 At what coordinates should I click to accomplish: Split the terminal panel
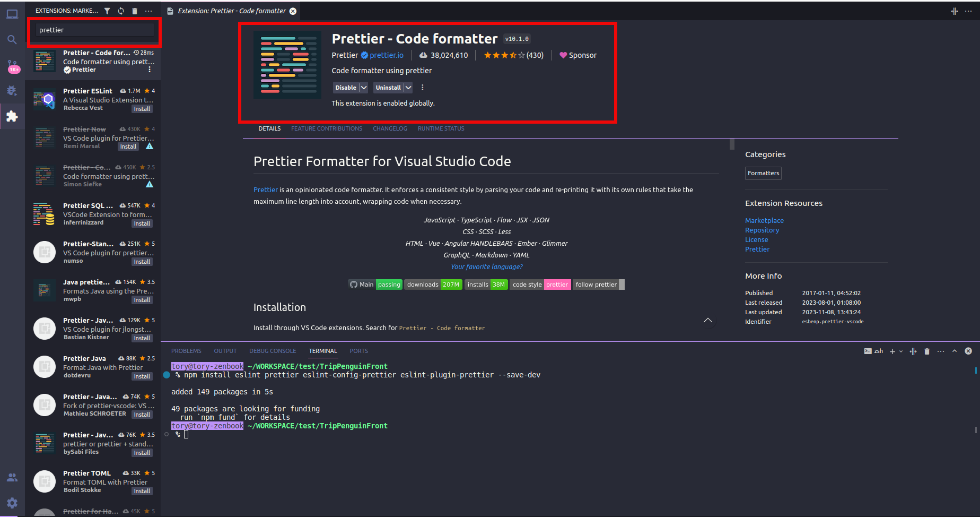click(x=913, y=351)
